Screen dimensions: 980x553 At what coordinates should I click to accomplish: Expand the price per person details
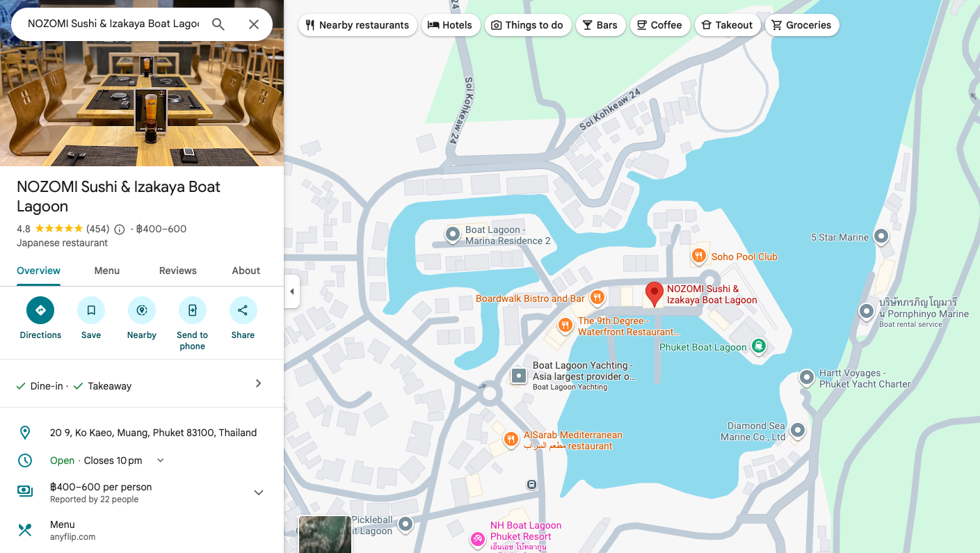[x=259, y=492]
